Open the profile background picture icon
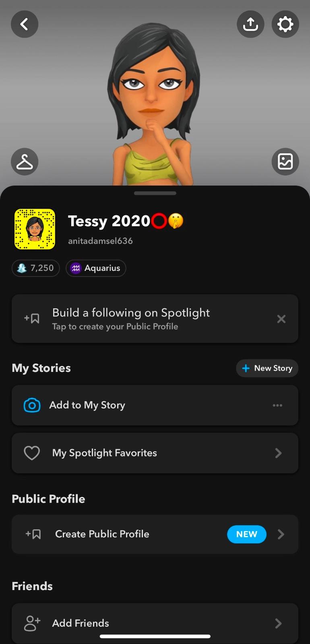The width and height of the screenshot is (310, 644). [x=285, y=162]
